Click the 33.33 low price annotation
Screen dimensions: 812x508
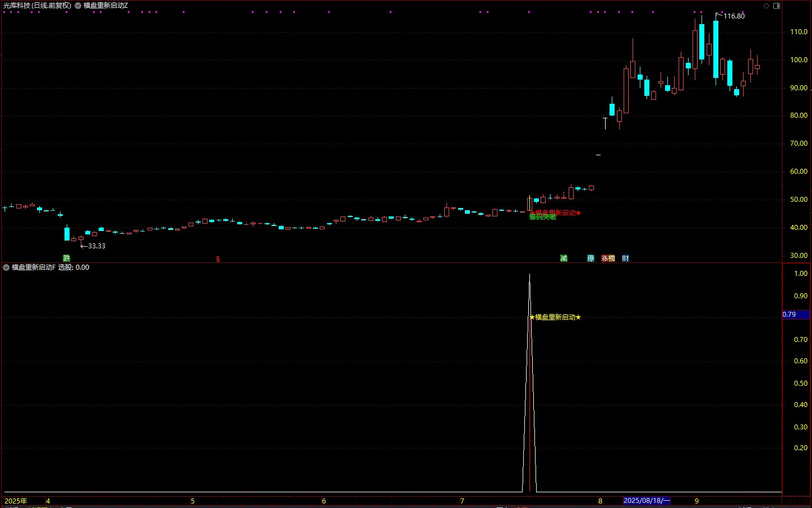tap(96, 246)
